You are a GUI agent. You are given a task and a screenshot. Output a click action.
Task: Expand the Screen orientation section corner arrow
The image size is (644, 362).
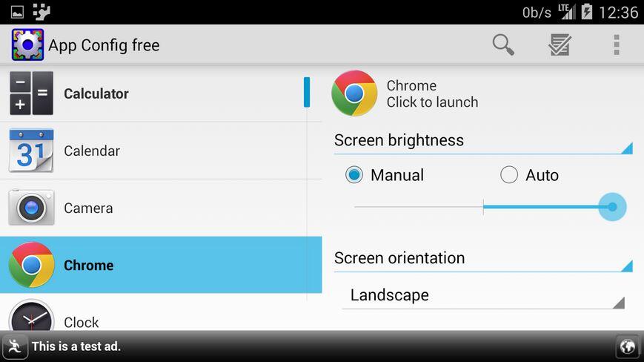(x=627, y=266)
